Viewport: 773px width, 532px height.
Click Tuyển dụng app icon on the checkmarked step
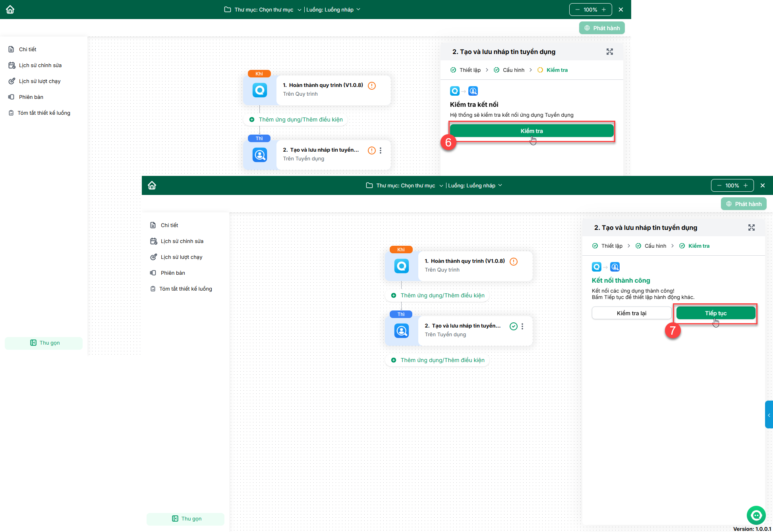(401, 331)
